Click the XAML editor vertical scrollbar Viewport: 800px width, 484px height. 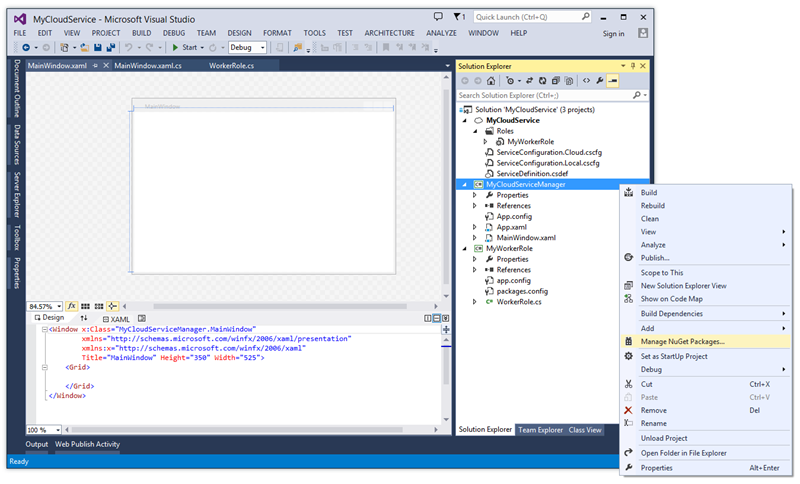pyautogui.click(x=446, y=366)
